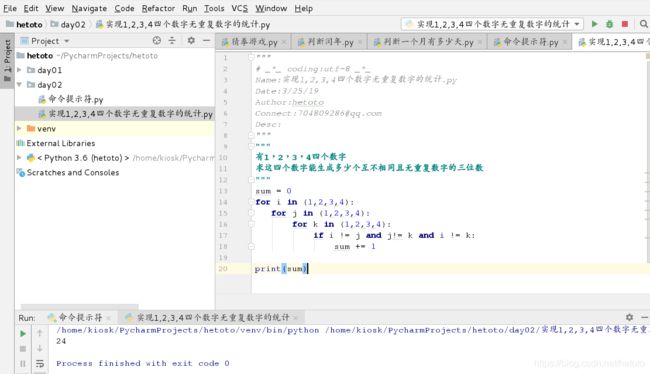Fold the outer for i loop

pos(251,202)
